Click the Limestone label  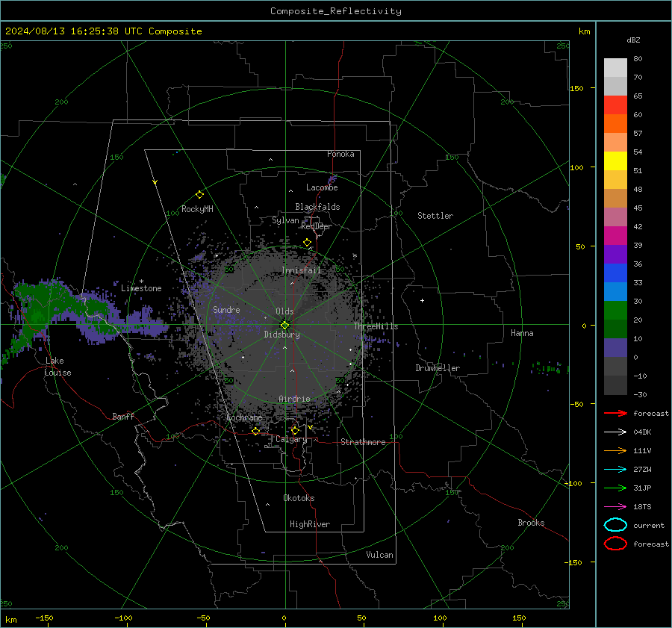(141, 288)
